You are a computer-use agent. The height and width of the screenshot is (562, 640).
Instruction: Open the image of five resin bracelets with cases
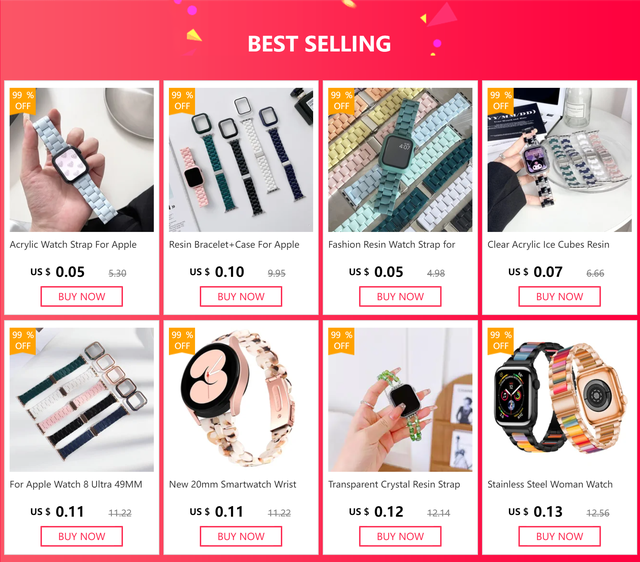[x=241, y=160]
